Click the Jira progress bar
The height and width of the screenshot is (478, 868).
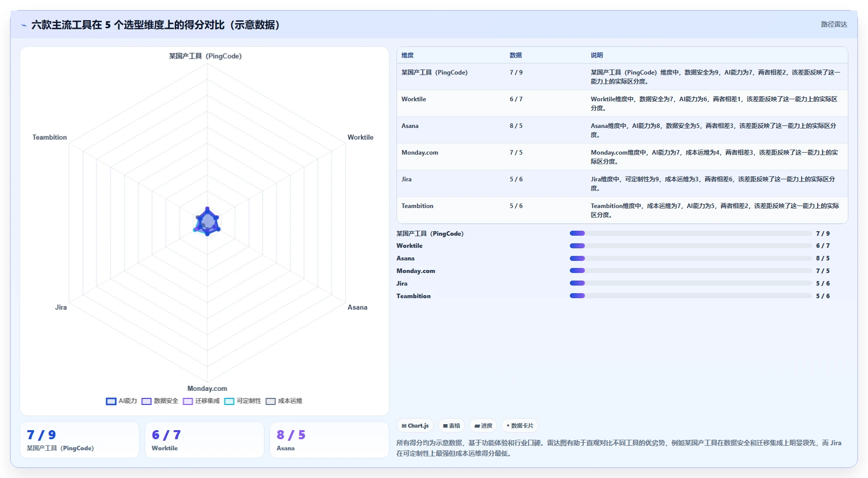[x=690, y=283]
